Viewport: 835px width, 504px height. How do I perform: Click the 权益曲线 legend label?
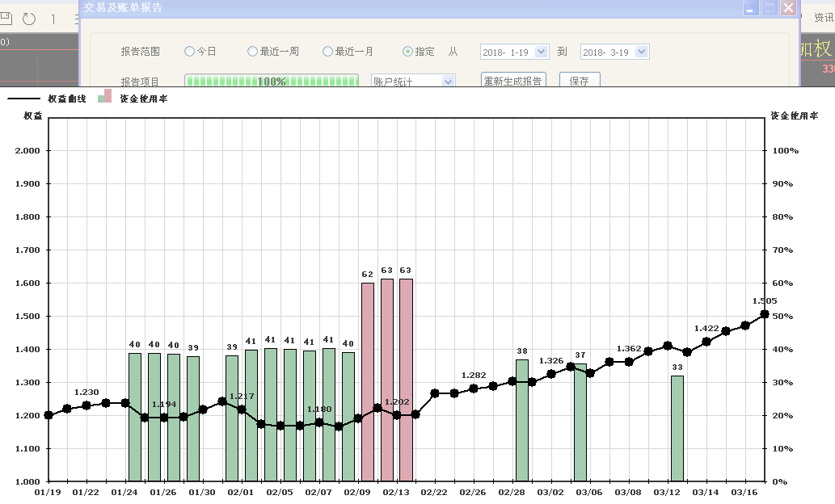point(66,99)
